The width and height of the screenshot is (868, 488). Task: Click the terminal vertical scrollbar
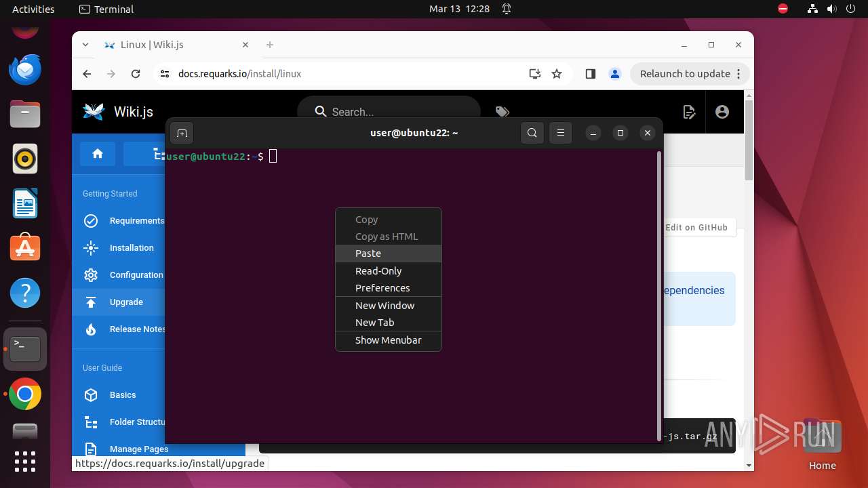[659, 295]
